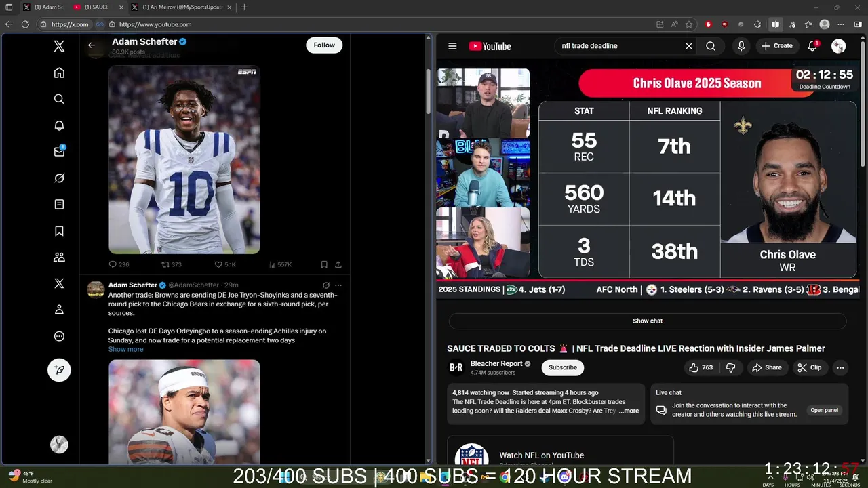The width and height of the screenshot is (868, 488).
Task: Clip the live stream
Action: click(809, 367)
